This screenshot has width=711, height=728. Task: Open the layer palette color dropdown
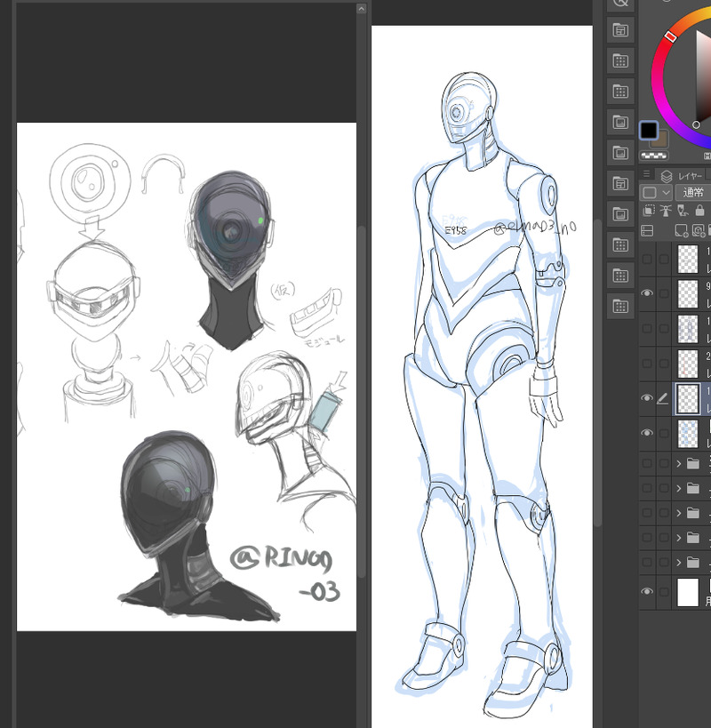click(x=656, y=192)
